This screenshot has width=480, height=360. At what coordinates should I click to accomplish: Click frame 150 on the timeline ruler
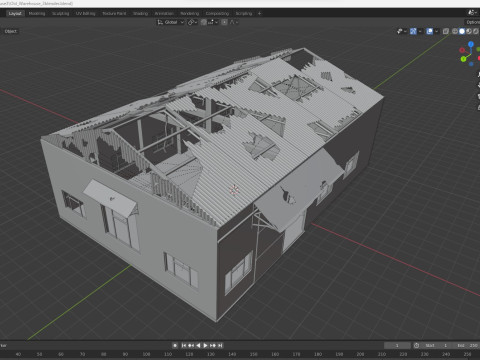coord(253,354)
